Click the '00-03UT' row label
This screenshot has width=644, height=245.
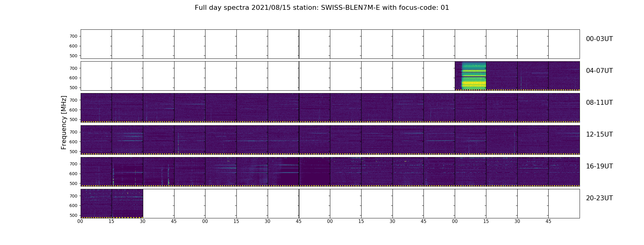click(x=599, y=39)
